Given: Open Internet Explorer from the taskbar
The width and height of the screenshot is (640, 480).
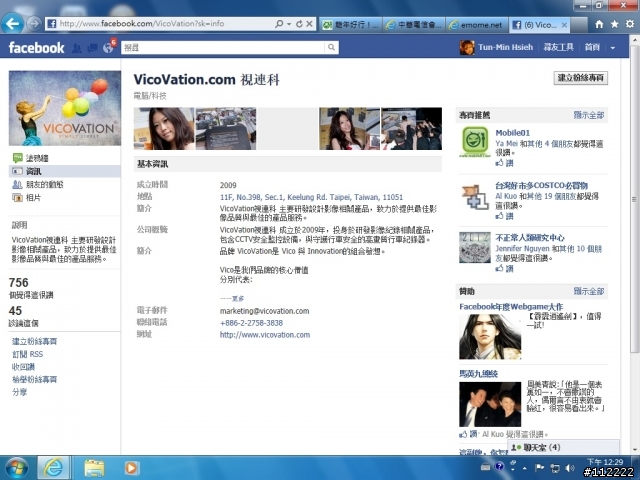Looking at the screenshot, I should [x=53, y=468].
